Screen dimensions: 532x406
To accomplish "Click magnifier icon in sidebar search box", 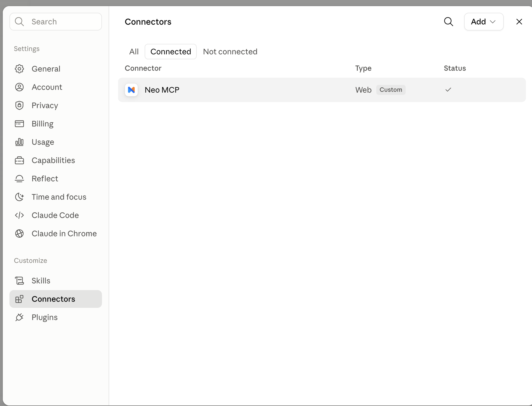I will [19, 22].
